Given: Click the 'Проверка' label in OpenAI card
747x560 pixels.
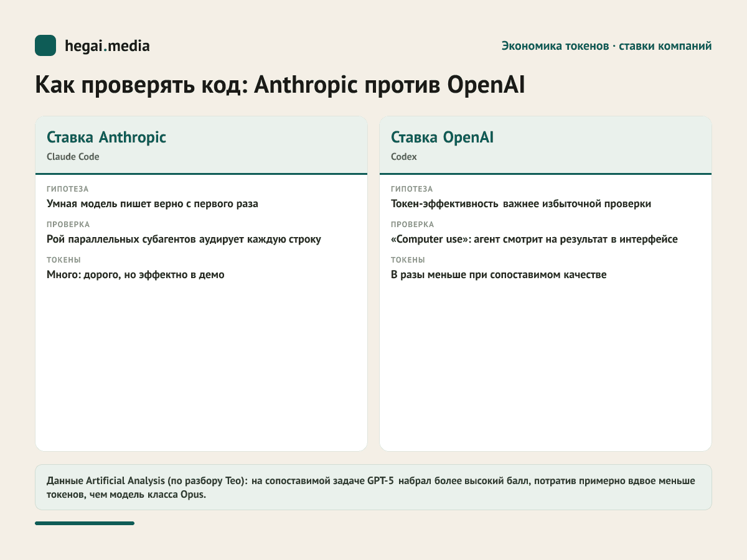Looking at the screenshot, I should click(x=413, y=225).
